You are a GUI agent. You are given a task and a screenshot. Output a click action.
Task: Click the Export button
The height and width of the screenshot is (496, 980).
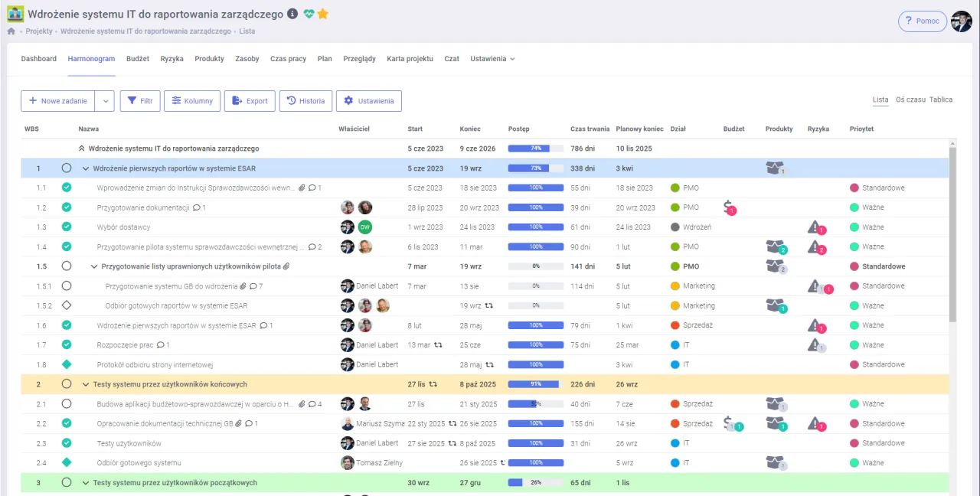250,101
